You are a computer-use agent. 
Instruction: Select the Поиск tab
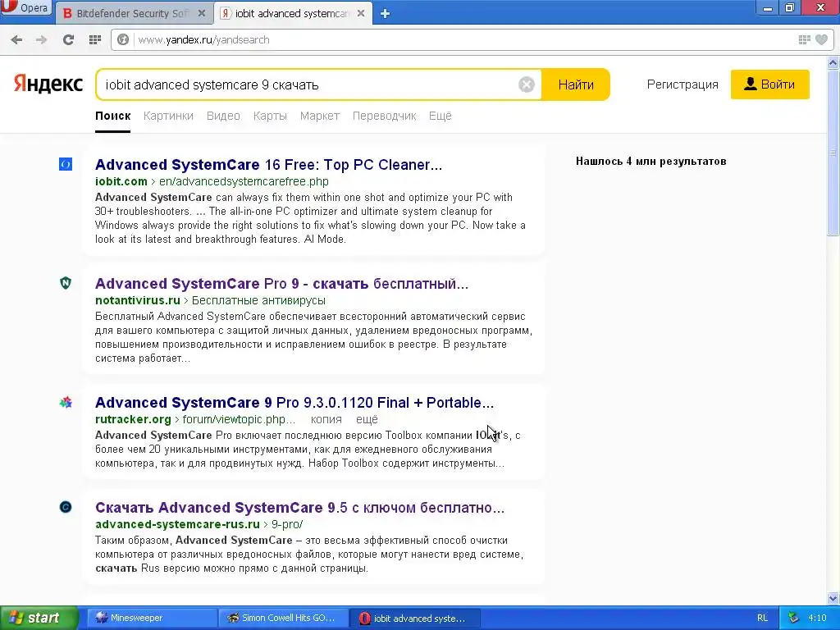click(x=113, y=116)
